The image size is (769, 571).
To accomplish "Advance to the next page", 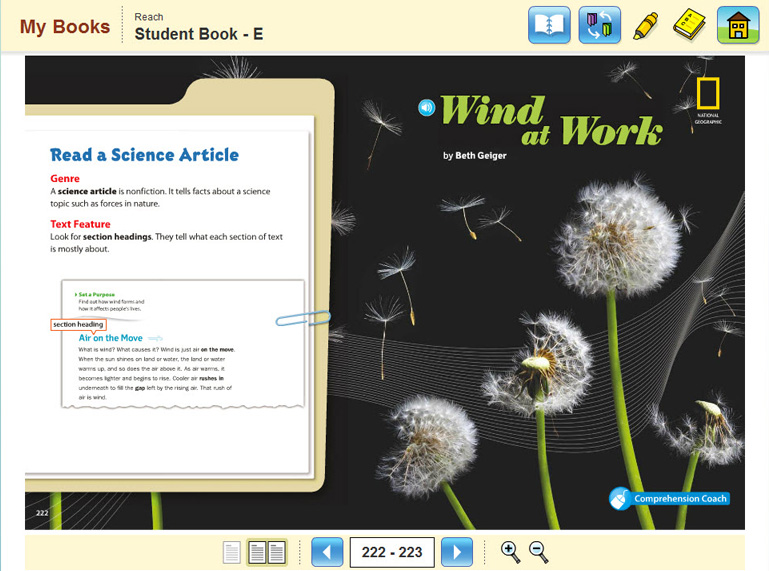I will [x=457, y=552].
